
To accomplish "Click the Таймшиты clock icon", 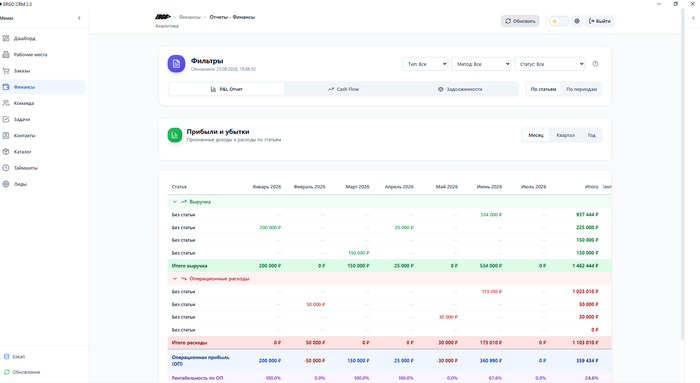I will click(6, 168).
